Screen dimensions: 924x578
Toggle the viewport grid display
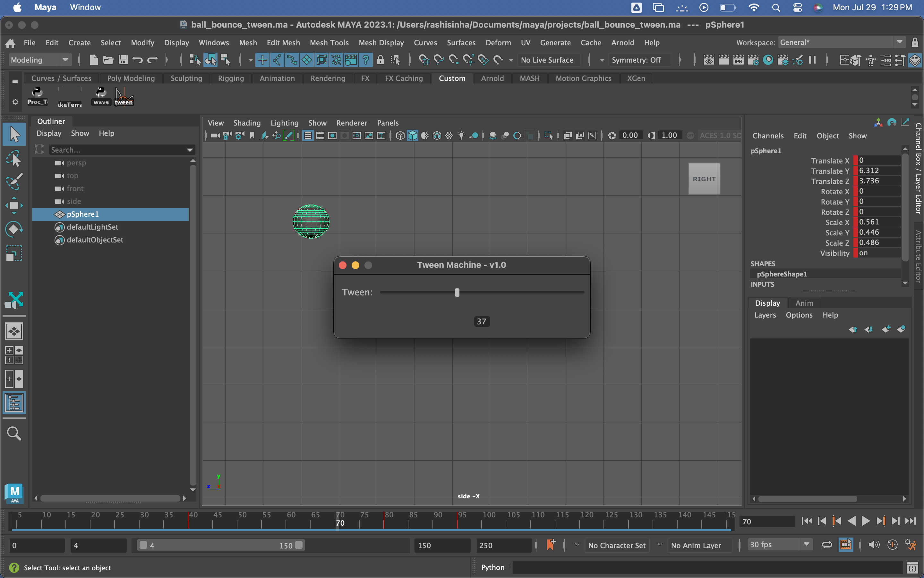coord(308,135)
